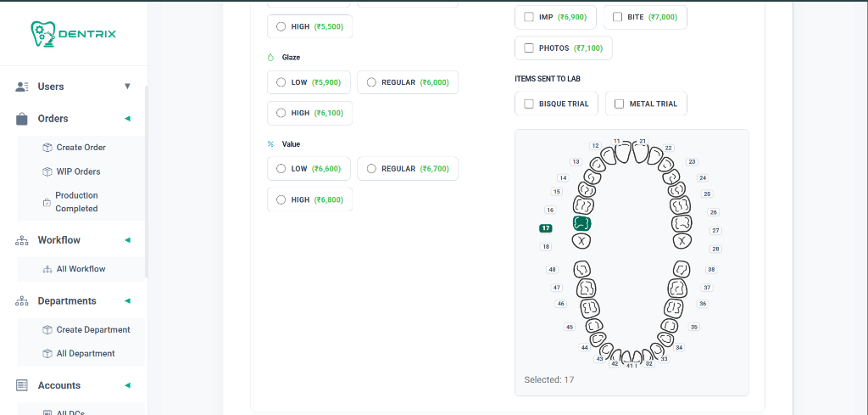Screen dimensions: 868x415
Task: Collapse the Workflow section arrow
Action: coord(127,240)
